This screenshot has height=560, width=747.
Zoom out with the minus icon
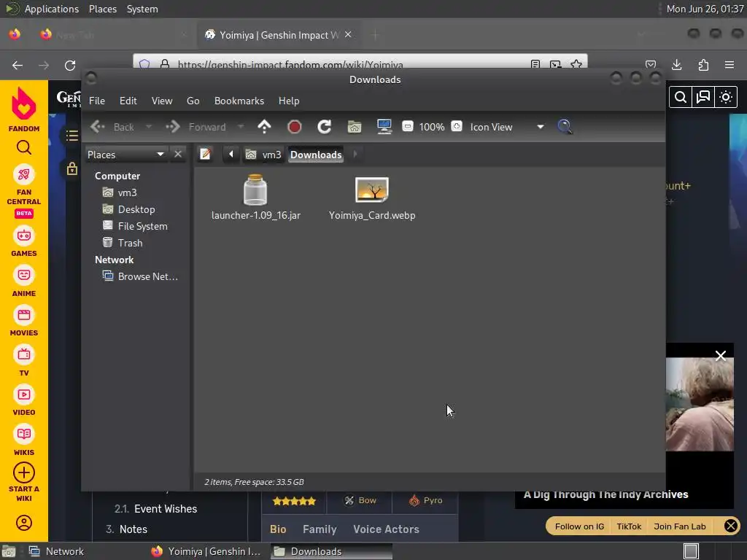(x=407, y=126)
